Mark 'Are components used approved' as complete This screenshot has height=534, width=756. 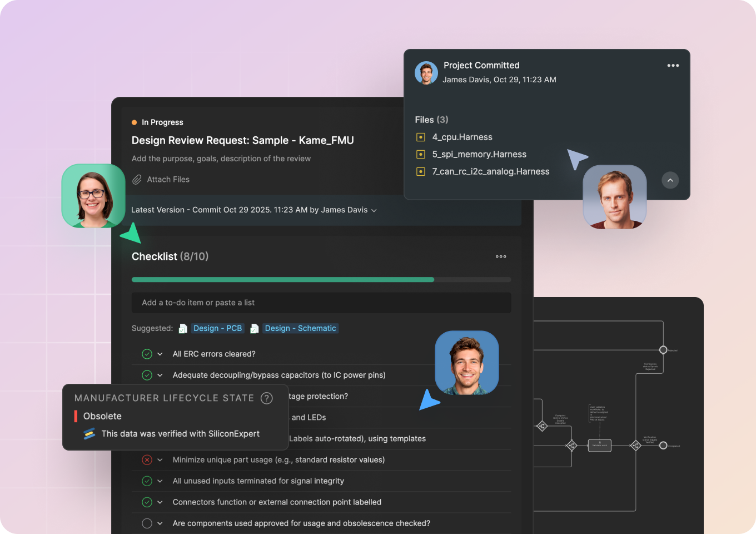pos(147,523)
